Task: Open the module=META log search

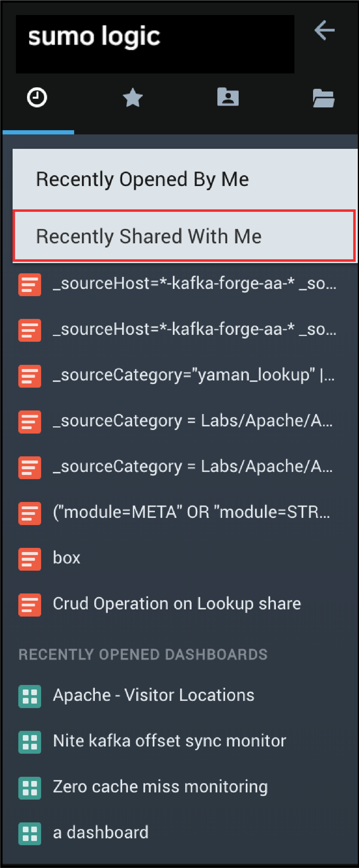Action: 191,512
